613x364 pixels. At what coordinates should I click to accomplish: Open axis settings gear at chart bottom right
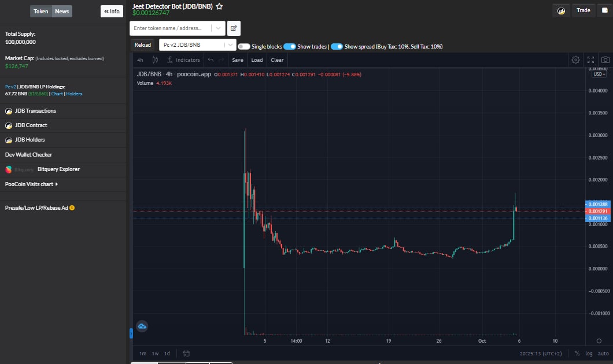(x=599, y=341)
